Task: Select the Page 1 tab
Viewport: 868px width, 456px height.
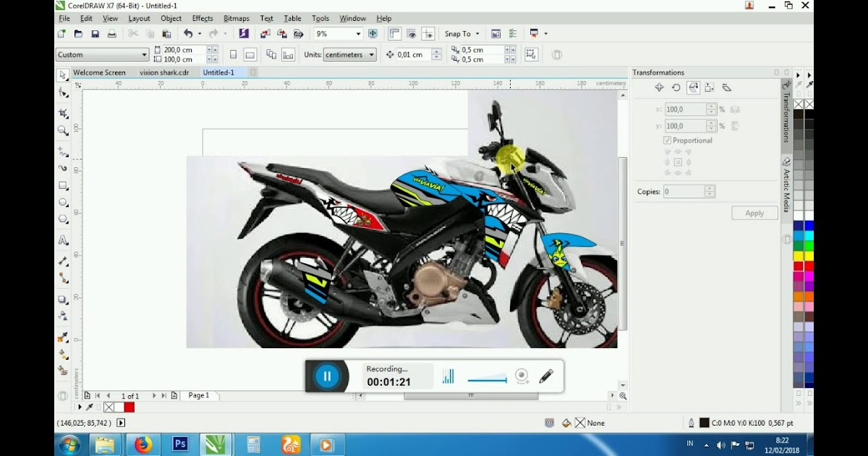Action: coord(199,395)
